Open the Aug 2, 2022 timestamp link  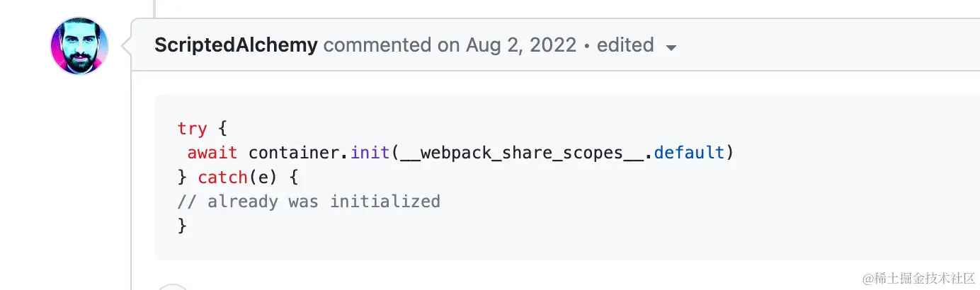coord(520,45)
